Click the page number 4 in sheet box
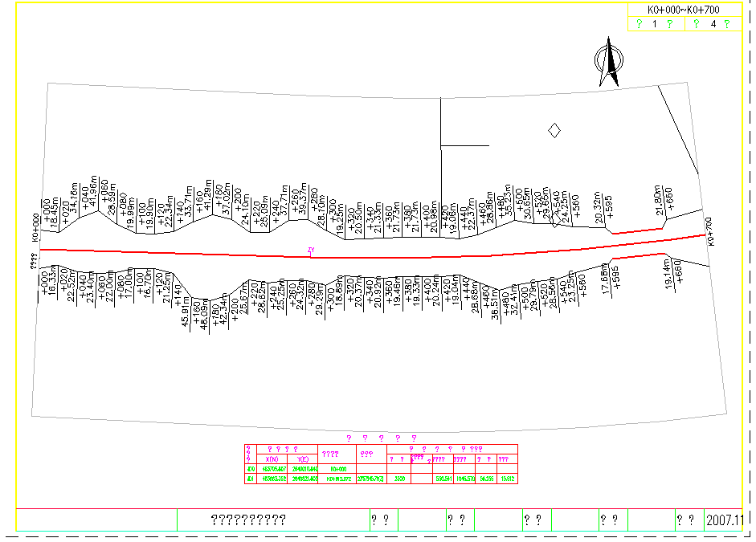The height and width of the screenshot is (542, 756). click(713, 24)
